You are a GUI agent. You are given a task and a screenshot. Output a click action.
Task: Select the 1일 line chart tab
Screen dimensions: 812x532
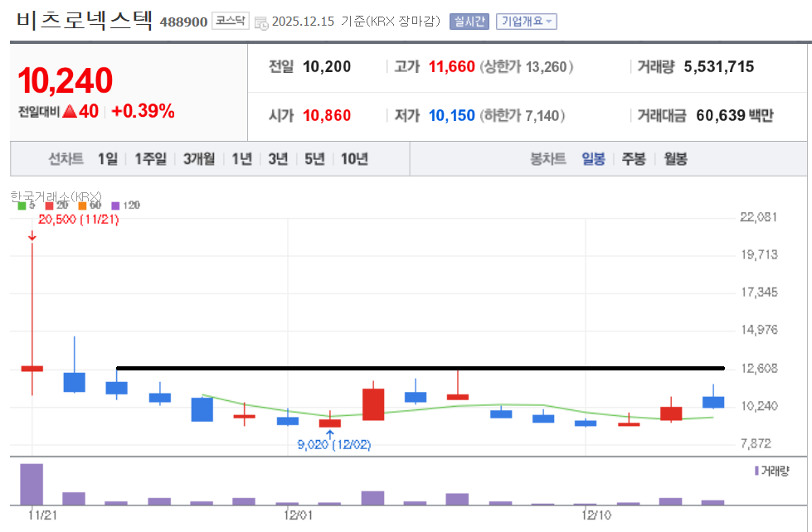(x=108, y=159)
